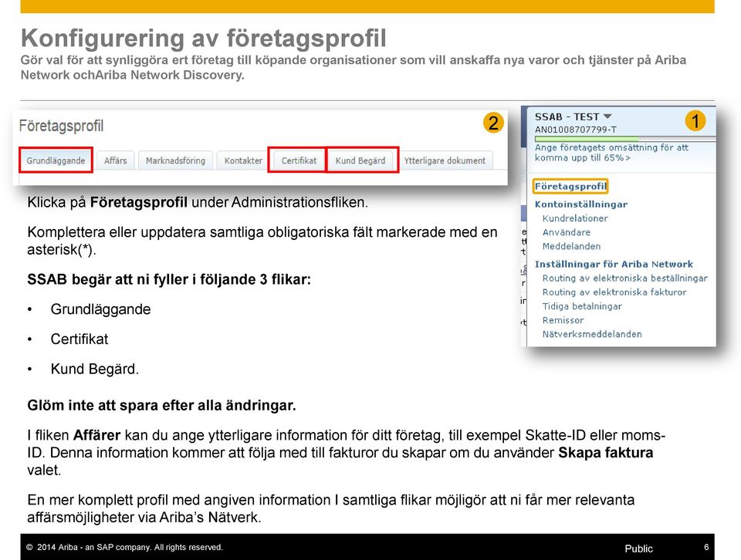Click the account ID AN01008707799-T
Viewport: 741px width, 560px height.
[x=576, y=130]
